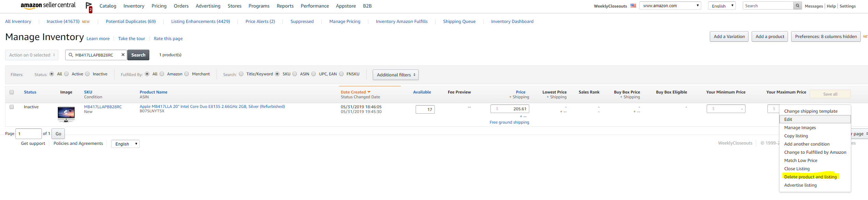Select Delete product and listing
Image resolution: width=868 pixels, height=200 pixels.
pyautogui.click(x=810, y=177)
